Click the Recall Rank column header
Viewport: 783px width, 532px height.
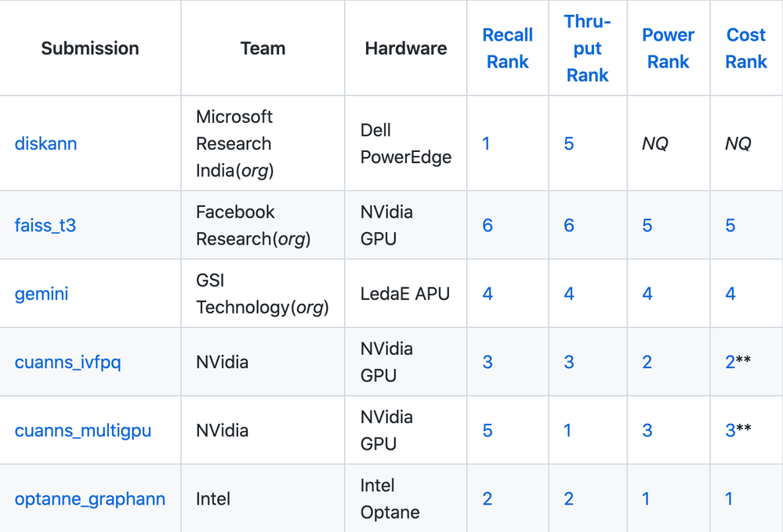tap(508, 49)
